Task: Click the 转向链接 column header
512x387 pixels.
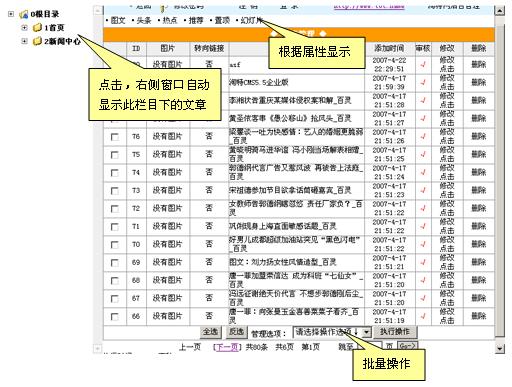Action: coord(209,49)
